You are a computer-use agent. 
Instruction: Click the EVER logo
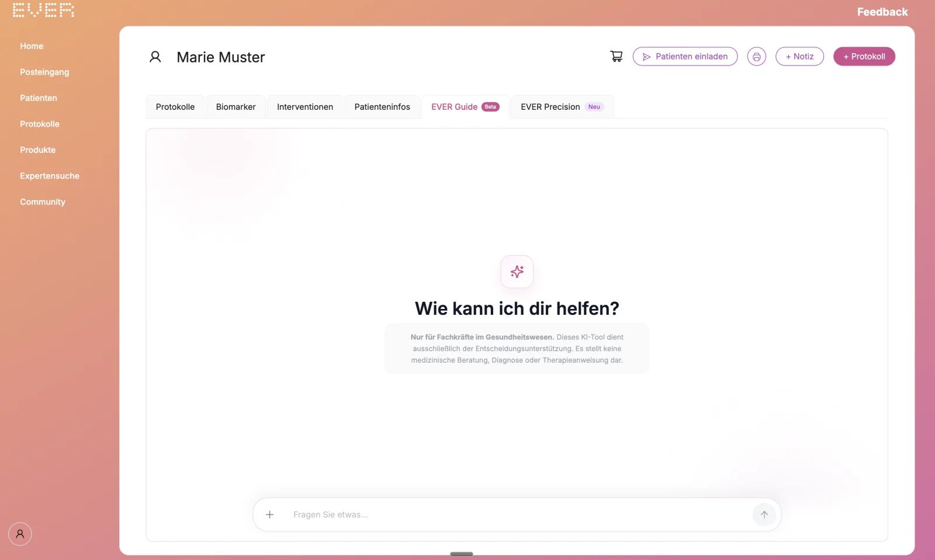43,9
